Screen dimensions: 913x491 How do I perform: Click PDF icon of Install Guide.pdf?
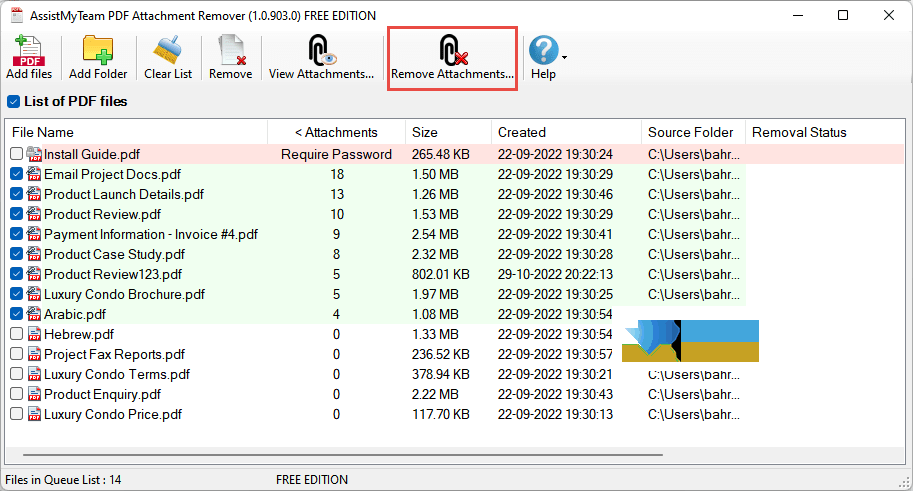[x=34, y=154]
